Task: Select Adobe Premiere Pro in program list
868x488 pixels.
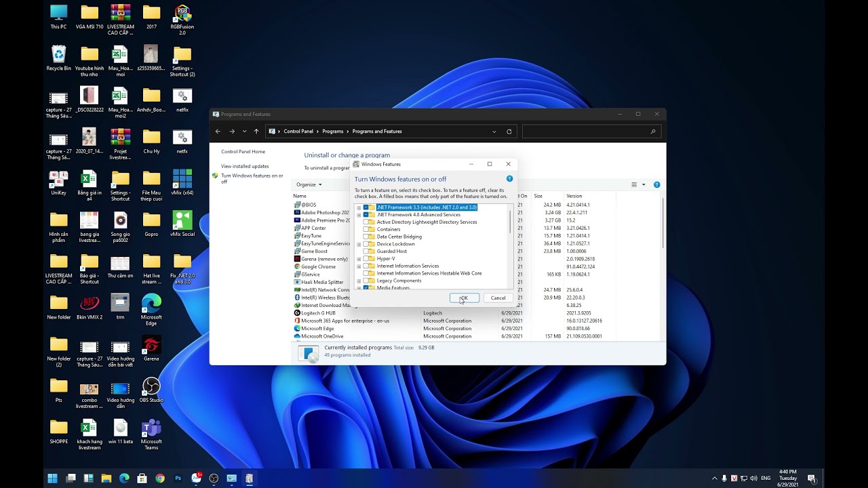Action: [322, 220]
